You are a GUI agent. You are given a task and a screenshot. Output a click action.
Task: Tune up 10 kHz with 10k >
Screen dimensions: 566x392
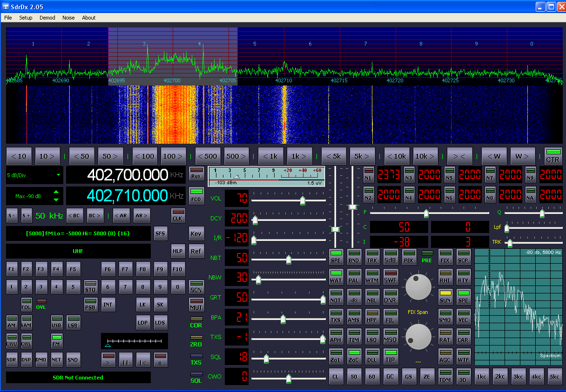[x=425, y=156]
